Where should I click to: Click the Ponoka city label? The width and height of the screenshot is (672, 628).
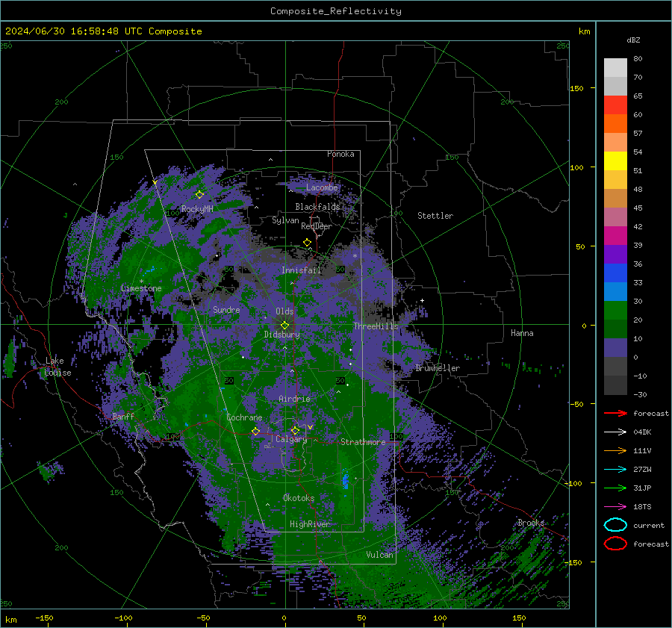340,154
